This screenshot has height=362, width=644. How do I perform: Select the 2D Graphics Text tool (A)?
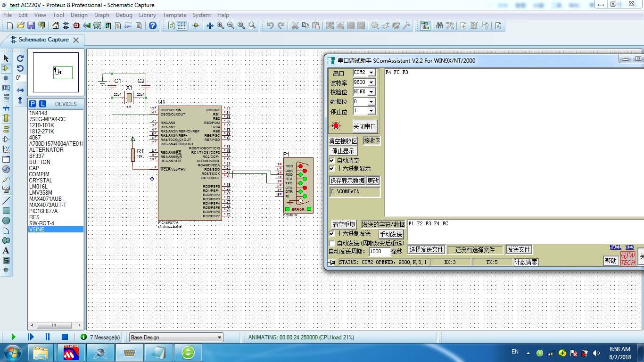coord(6,250)
